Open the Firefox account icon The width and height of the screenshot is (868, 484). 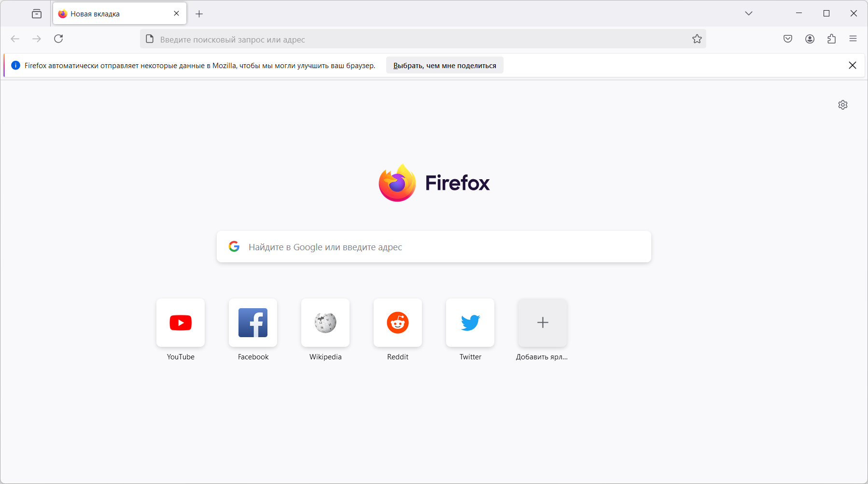[x=810, y=39]
